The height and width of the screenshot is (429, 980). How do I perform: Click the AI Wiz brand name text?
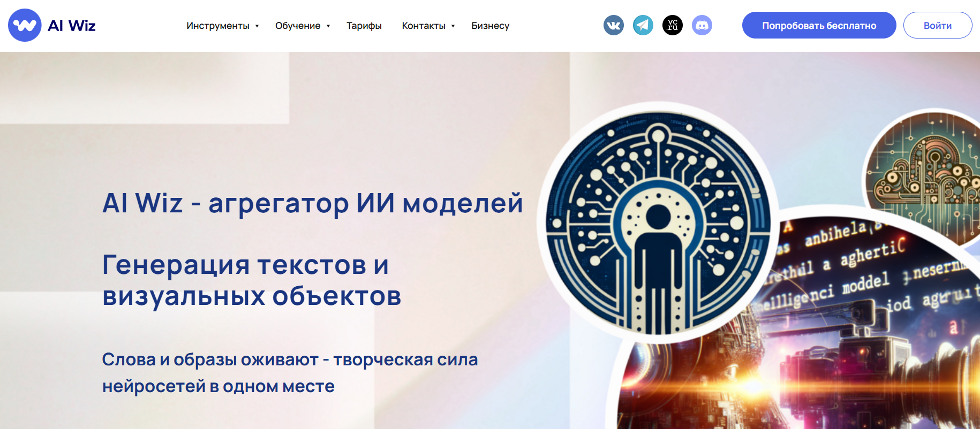[72, 26]
